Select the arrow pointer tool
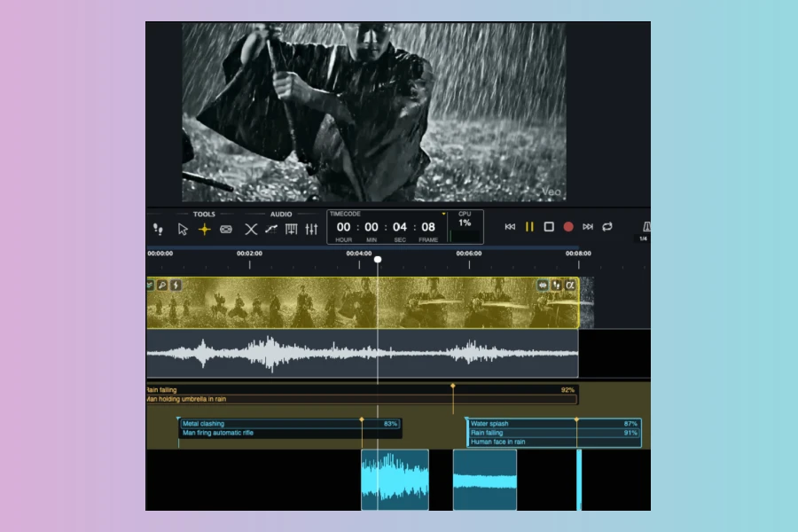Viewport: 798px width, 532px height. (x=183, y=229)
